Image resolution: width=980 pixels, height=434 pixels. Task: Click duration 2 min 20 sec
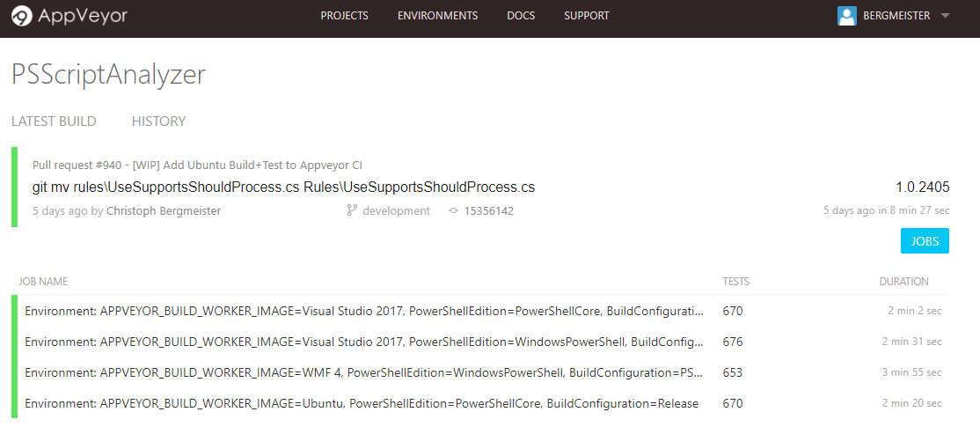[912, 404]
